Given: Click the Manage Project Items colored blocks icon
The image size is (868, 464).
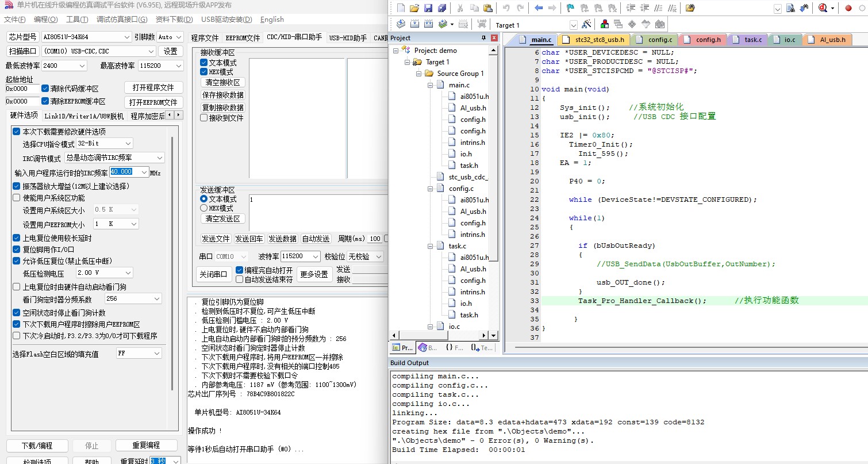Looking at the screenshot, I should click(x=604, y=24).
